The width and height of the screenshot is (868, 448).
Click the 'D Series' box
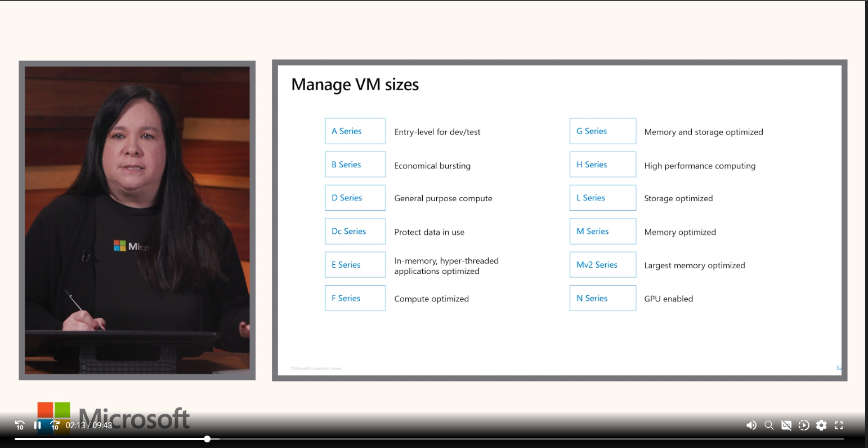click(x=355, y=198)
